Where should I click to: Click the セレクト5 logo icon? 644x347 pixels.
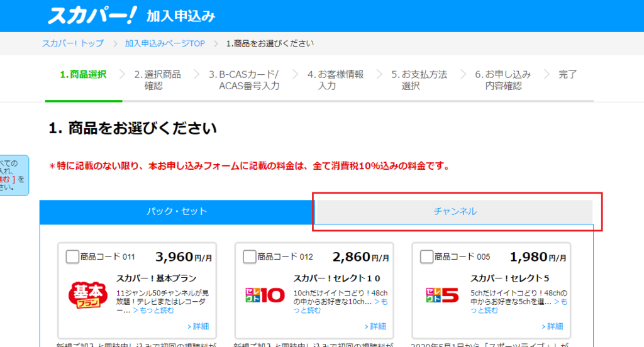[442, 295]
